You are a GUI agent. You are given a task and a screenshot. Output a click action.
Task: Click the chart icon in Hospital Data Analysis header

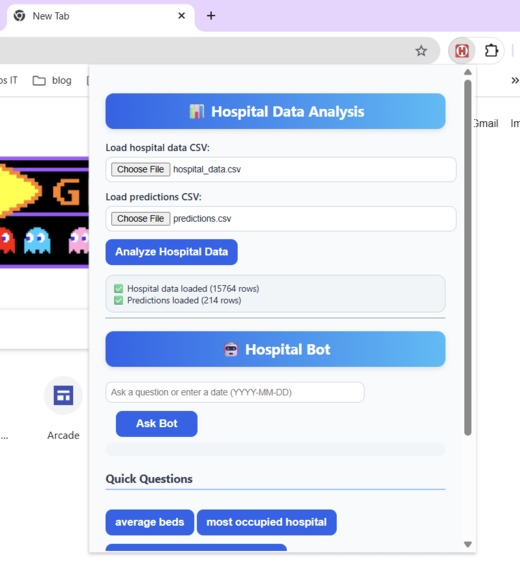pos(197,111)
